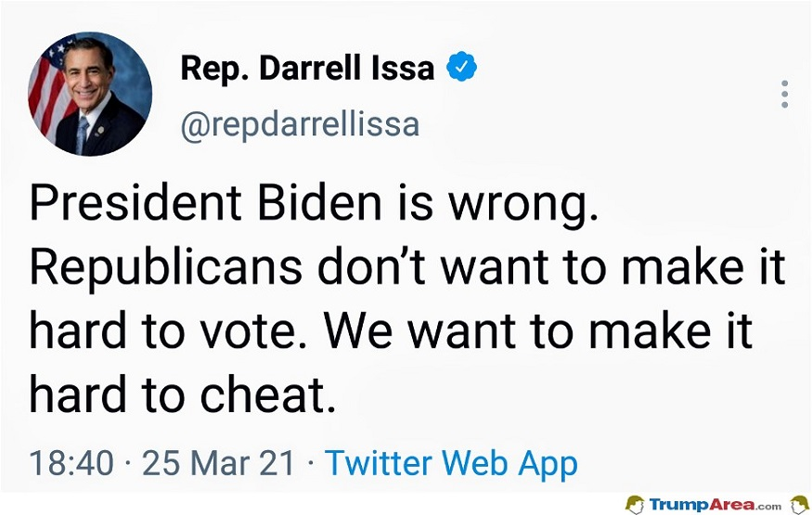
Task: Open the Twitter Web App source link
Action: pyautogui.click(x=451, y=463)
